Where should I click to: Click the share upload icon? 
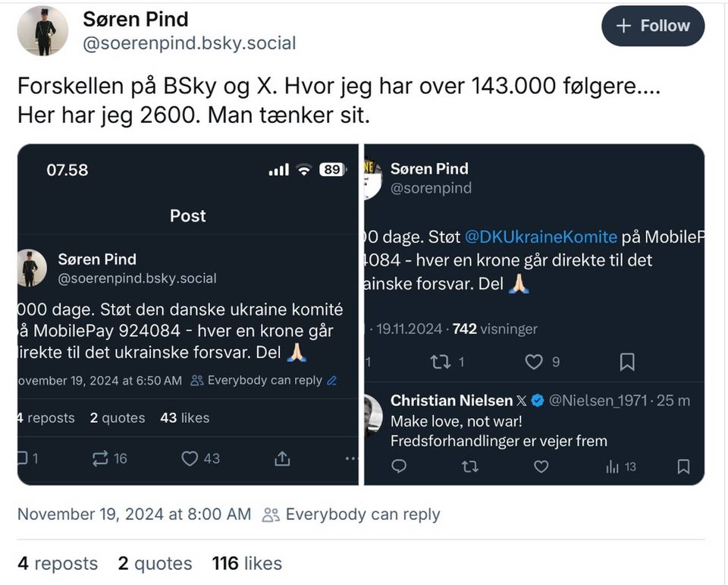281,458
